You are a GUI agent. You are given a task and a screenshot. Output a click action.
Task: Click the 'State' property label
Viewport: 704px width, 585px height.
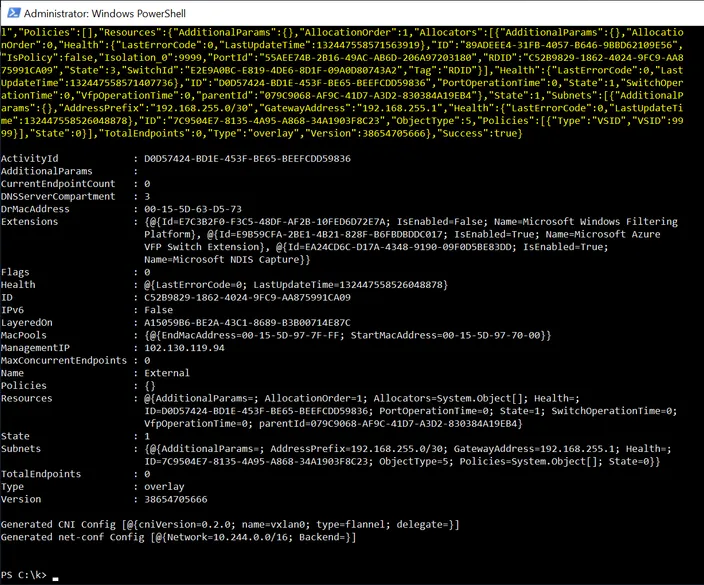point(15,436)
